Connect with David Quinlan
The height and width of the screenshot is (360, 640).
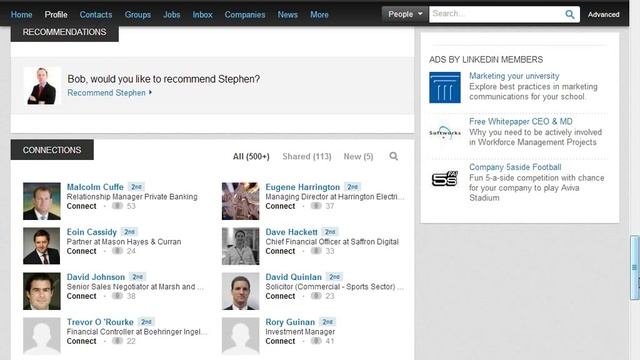point(280,296)
